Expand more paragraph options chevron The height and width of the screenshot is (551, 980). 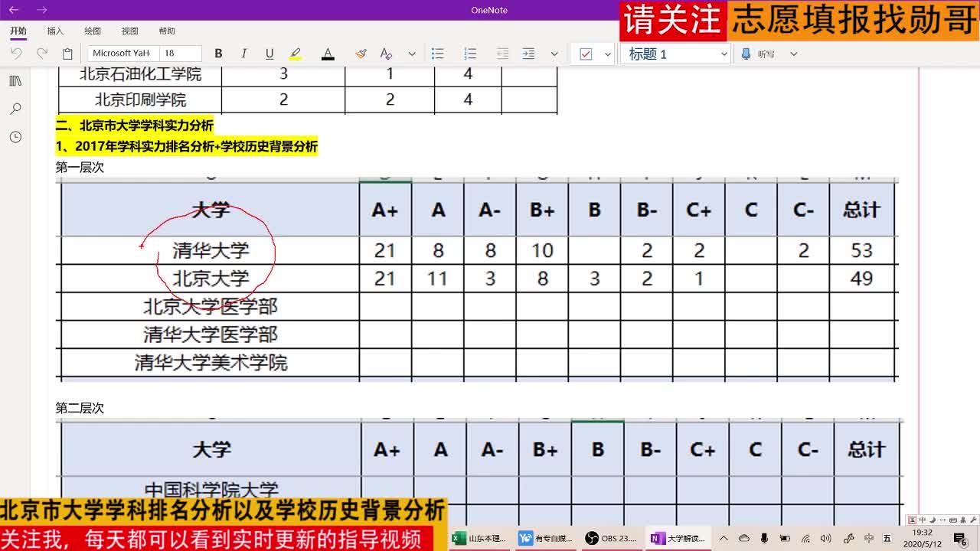point(554,54)
